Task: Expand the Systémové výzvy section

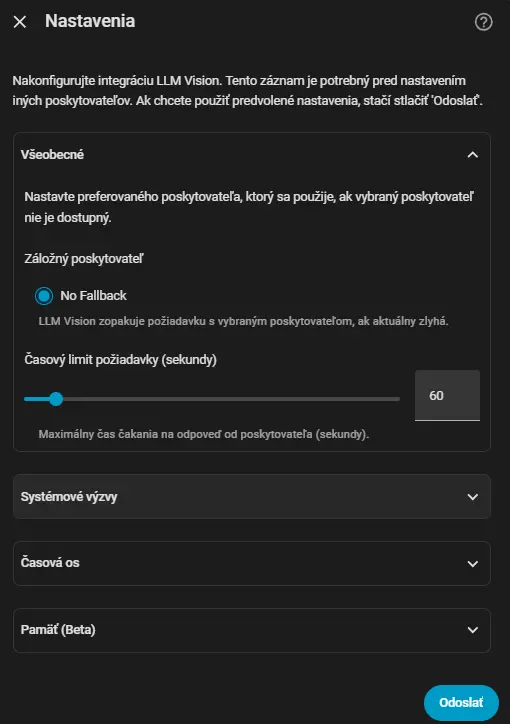Action: click(x=252, y=497)
